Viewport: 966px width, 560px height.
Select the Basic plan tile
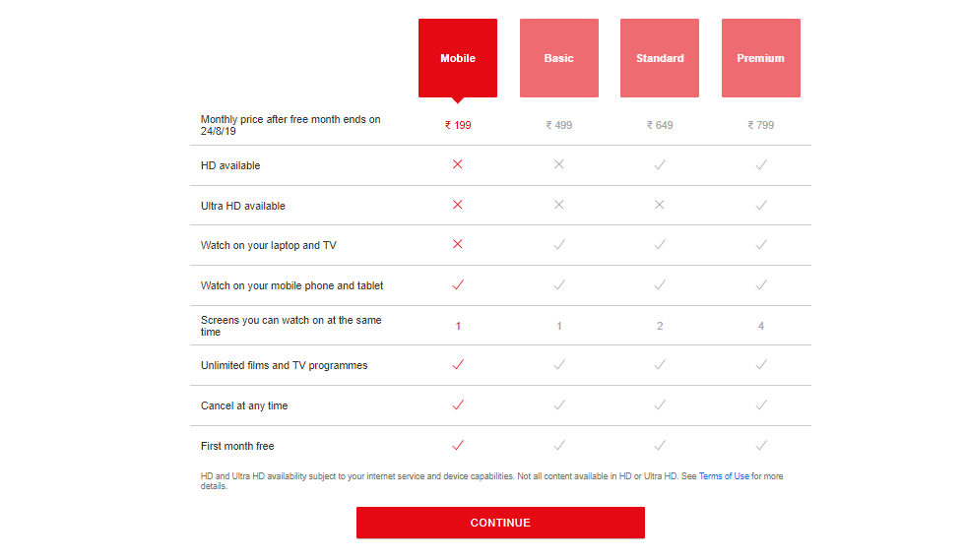[x=558, y=58]
